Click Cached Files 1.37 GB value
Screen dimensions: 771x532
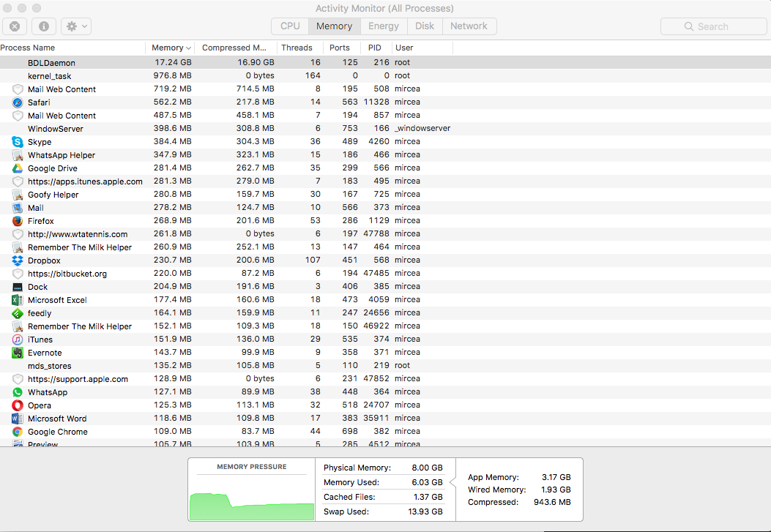(428, 497)
